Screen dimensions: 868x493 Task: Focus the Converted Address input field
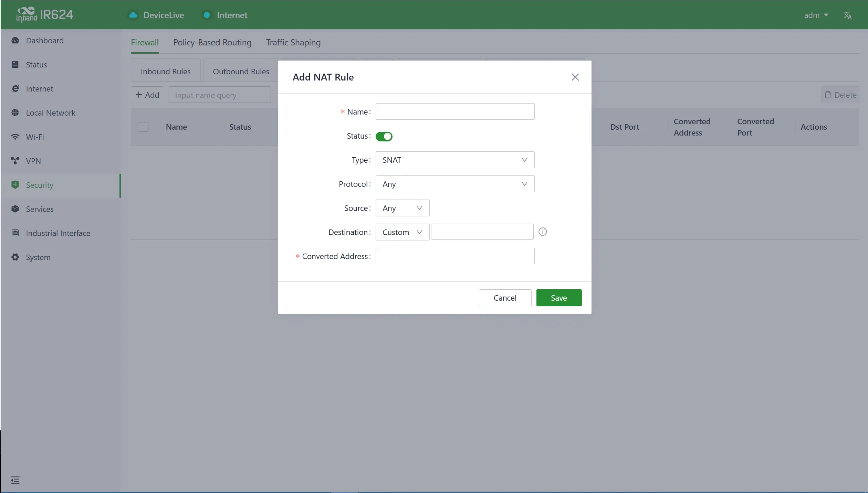(x=455, y=256)
